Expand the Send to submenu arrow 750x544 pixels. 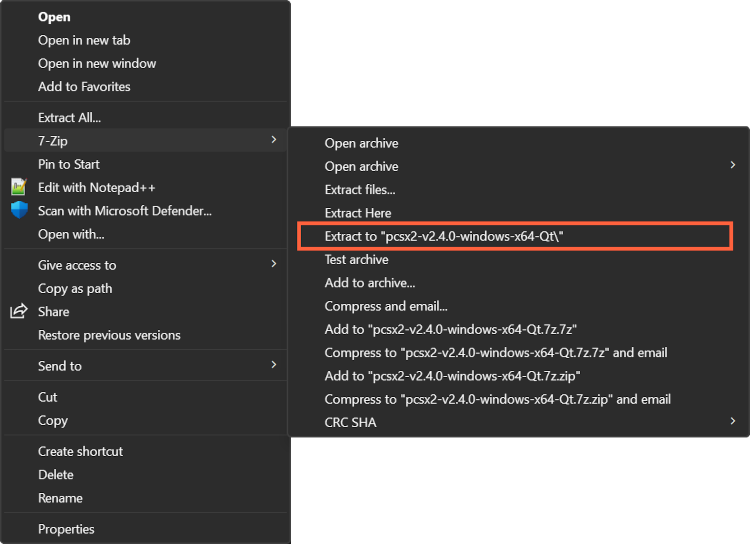pyautogui.click(x=274, y=365)
